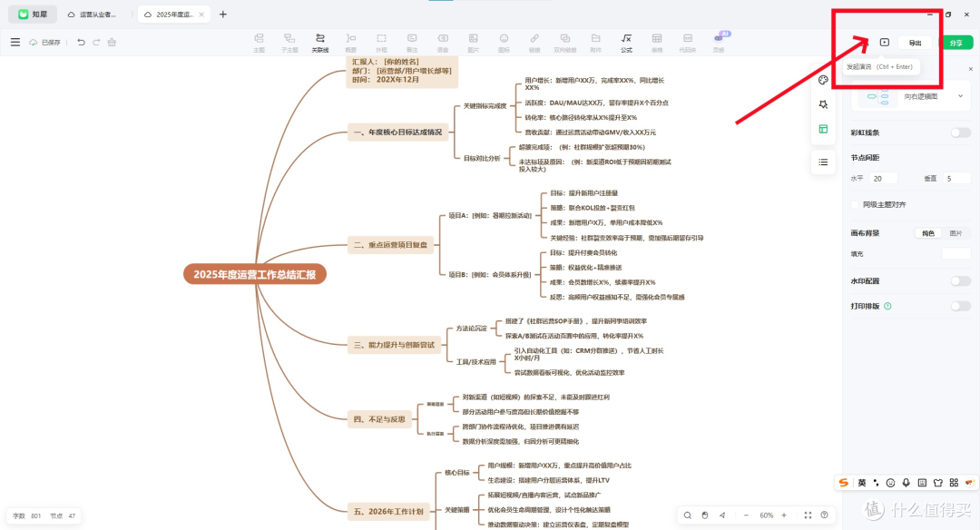Insert a 语音 audio item
980x530 pixels.
(x=443, y=43)
